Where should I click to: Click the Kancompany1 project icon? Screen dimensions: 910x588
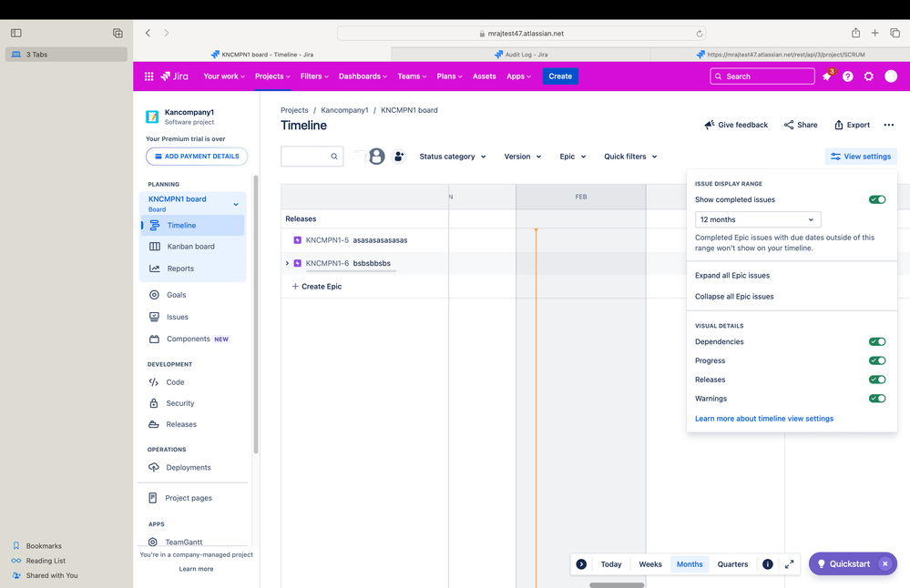[152, 117]
